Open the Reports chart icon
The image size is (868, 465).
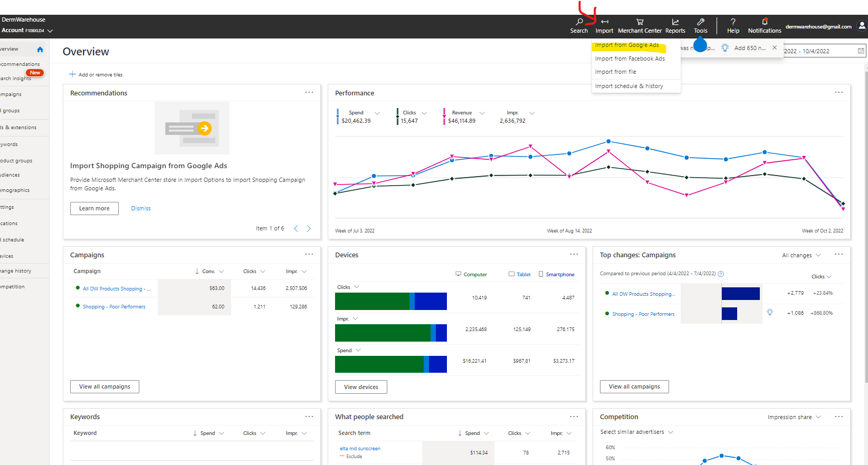point(675,22)
